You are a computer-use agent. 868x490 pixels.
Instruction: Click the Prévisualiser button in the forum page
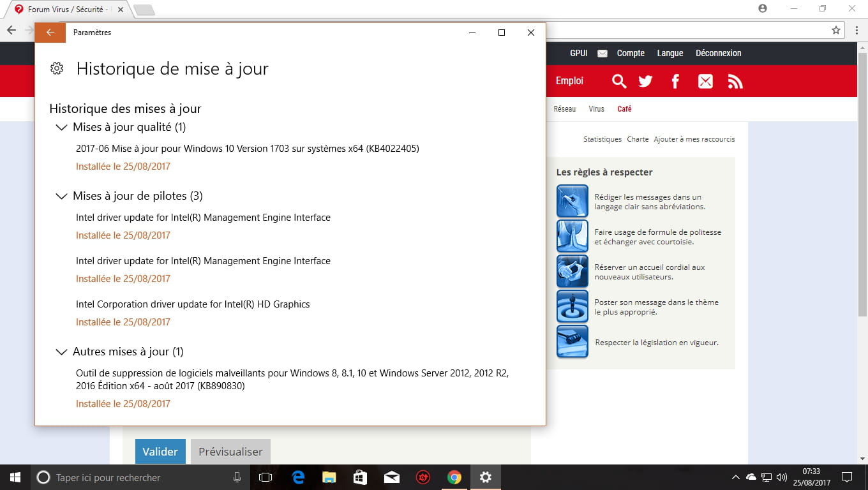230,451
